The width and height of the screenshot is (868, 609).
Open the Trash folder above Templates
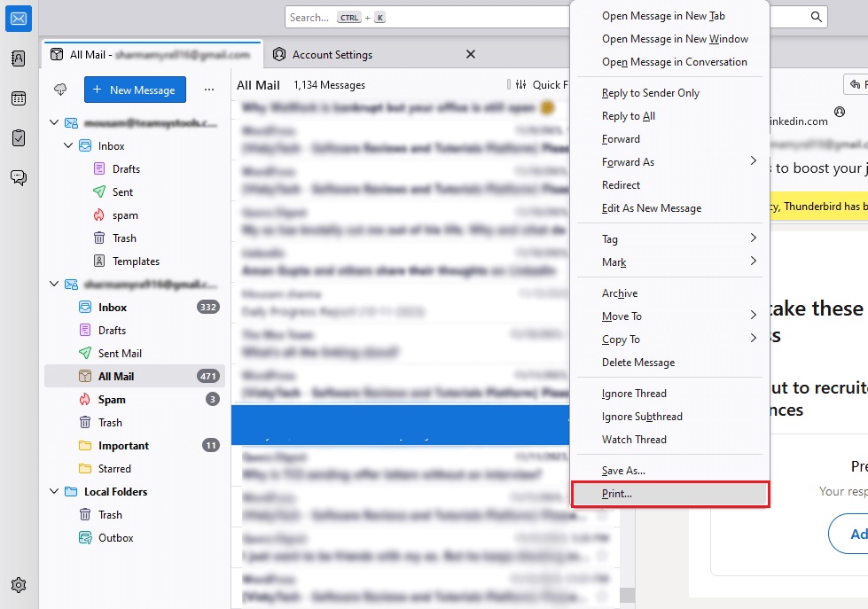tap(124, 238)
